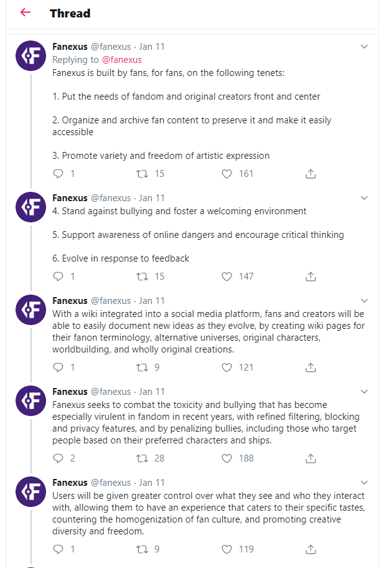Open Fanexus profile name on first tweet

pos(70,47)
